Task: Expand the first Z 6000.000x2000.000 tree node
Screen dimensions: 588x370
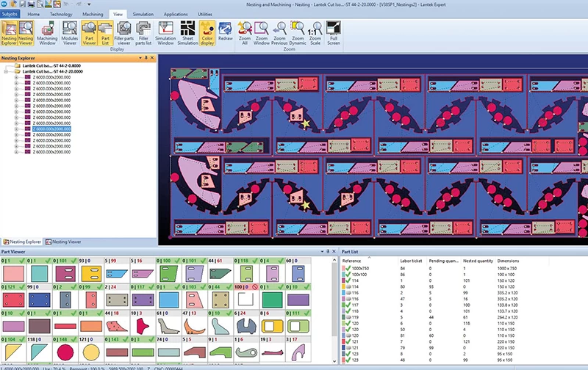Action: click(x=16, y=78)
